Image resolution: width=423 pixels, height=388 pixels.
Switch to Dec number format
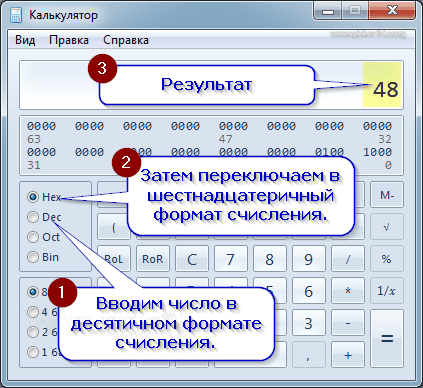[x=44, y=217]
